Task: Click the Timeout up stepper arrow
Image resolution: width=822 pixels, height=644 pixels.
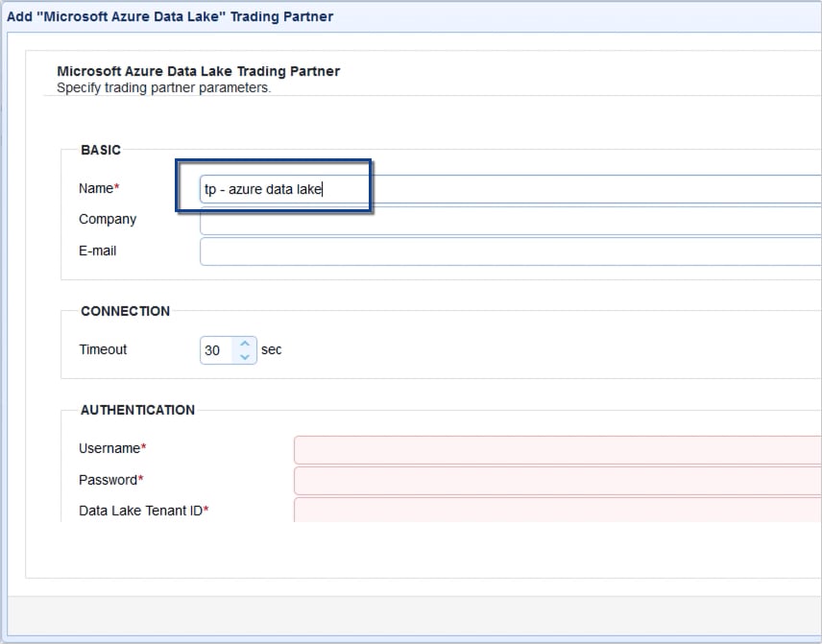Action: (245, 345)
